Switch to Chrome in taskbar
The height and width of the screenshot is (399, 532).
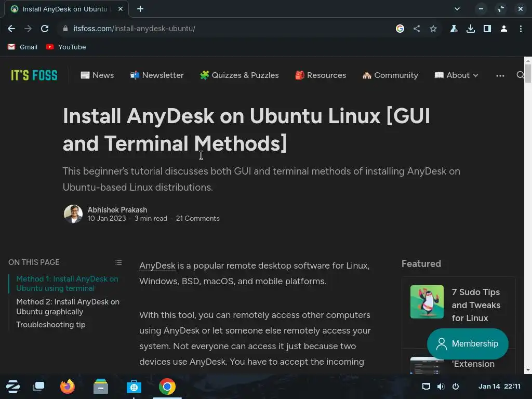167,387
